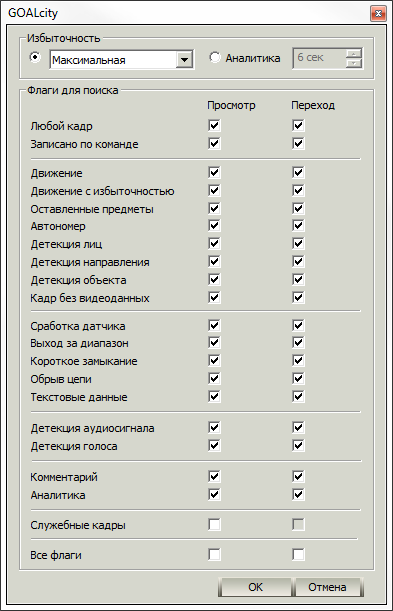Uncheck Комментарий in the Переход column
The height and width of the screenshot is (611, 393).
(298, 476)
